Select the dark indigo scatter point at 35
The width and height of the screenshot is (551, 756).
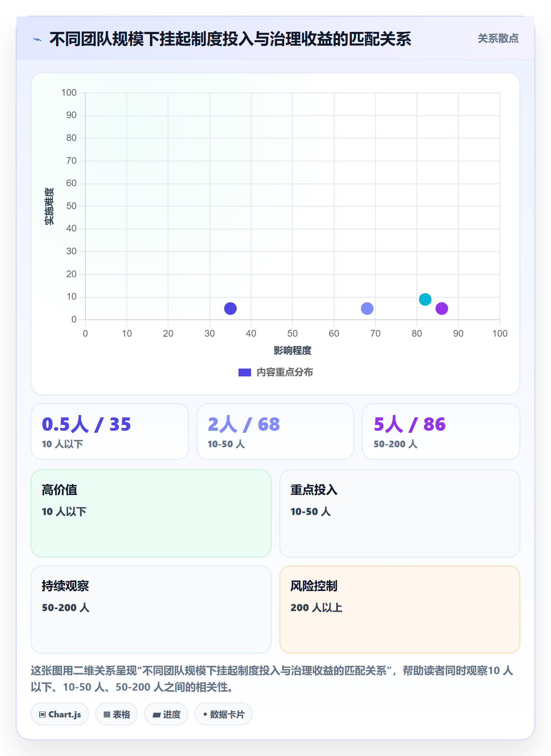tap(230, 308)
